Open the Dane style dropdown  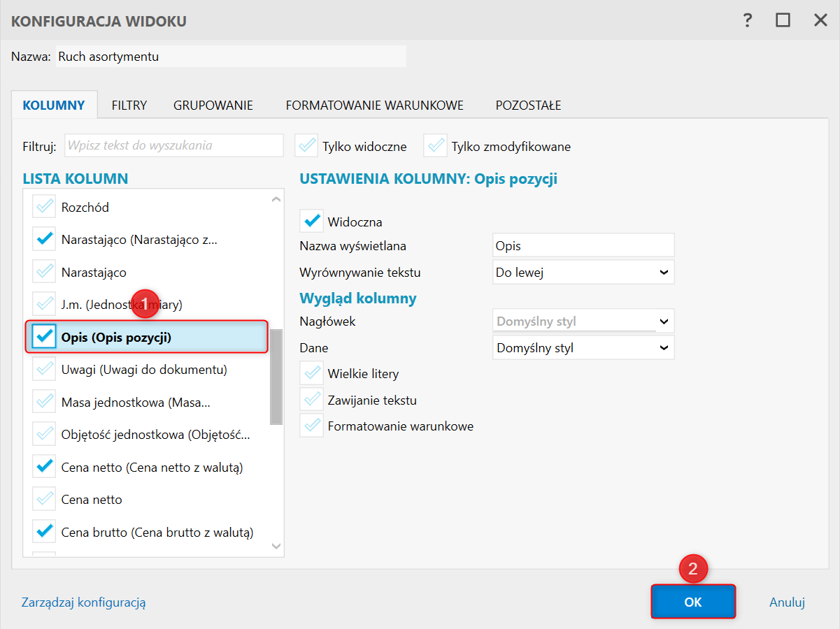tap(583, 347)
